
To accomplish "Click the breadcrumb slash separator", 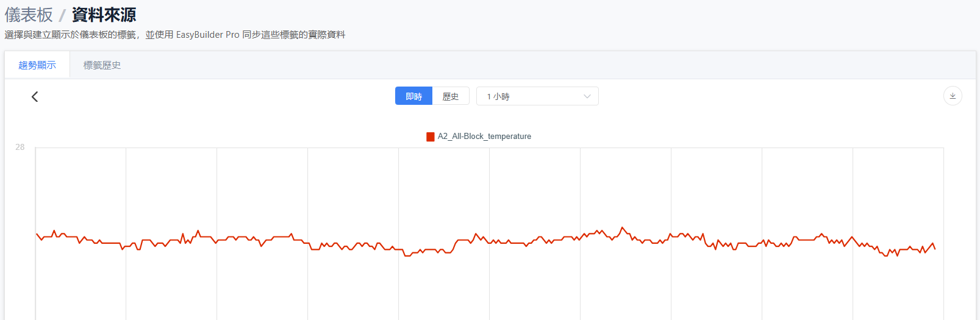I will (62, 15).
